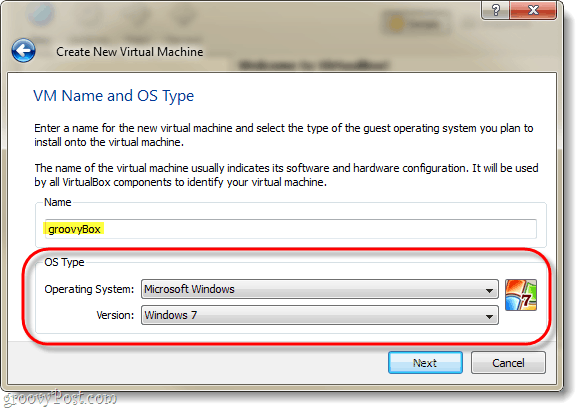The width and height of the screenshot is (584, 412).
Task: Close the Create New Virtual Machine wizard
Action: tap(533, 10)
